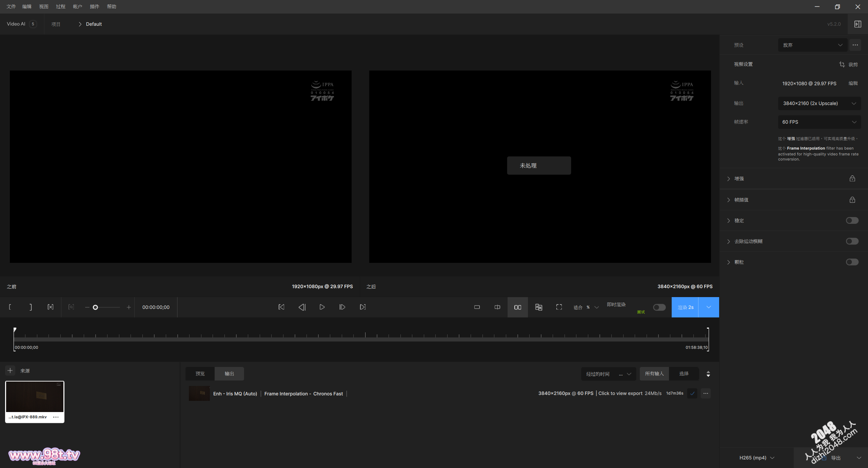Toggle the right side panel icon
This screenshot has height=468, width=868.
[857, 24]
